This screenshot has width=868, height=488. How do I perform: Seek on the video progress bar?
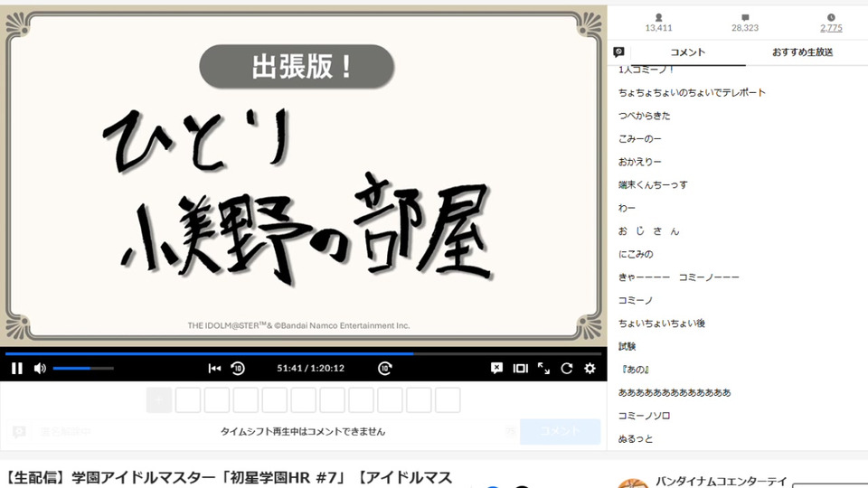pyautogui.click(x=304, y=353)
